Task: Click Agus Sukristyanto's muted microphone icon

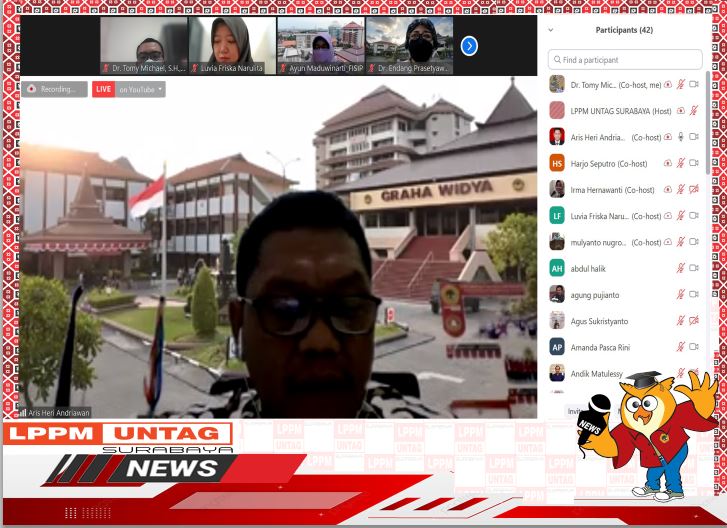Action: click(681, 320)
